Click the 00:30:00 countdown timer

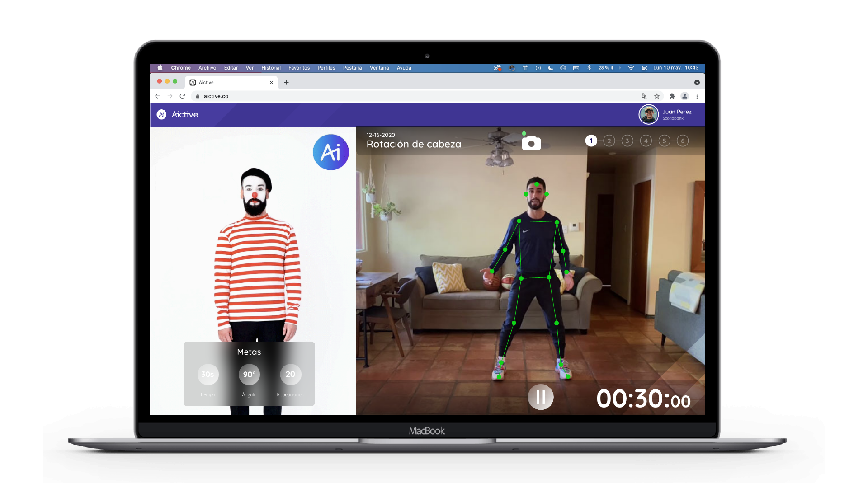point(643,399)
